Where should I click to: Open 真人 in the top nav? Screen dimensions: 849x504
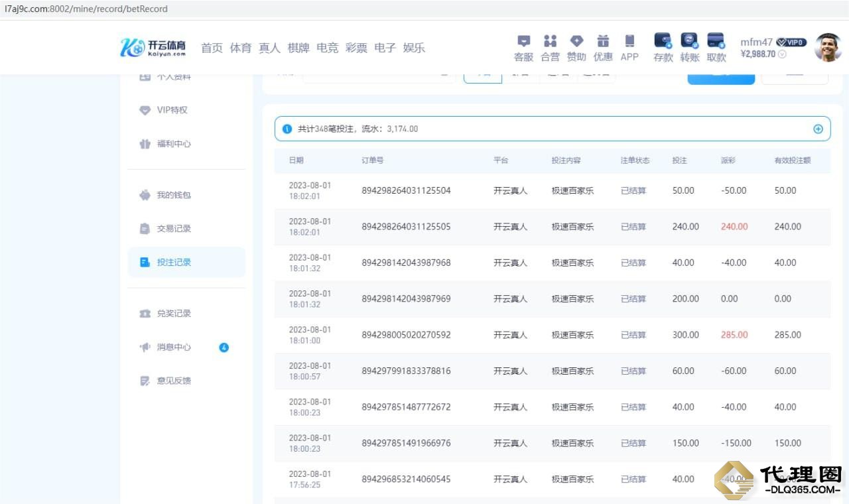coord(269,48)
